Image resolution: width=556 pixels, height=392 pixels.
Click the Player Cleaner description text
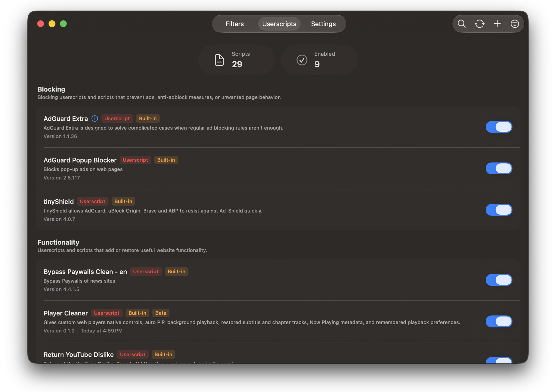point(252,322)
